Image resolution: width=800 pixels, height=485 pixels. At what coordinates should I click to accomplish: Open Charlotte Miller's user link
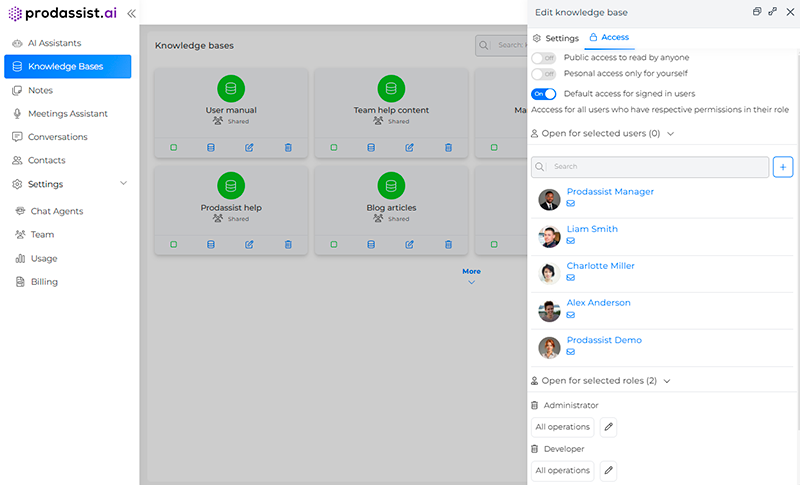600,266
